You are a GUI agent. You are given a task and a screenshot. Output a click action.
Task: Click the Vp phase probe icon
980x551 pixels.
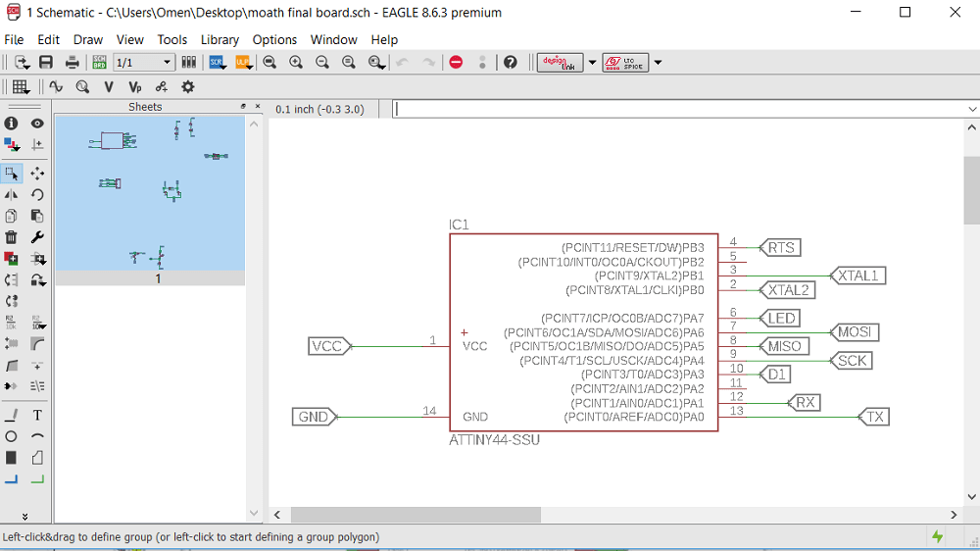click(x=134, y=87)
